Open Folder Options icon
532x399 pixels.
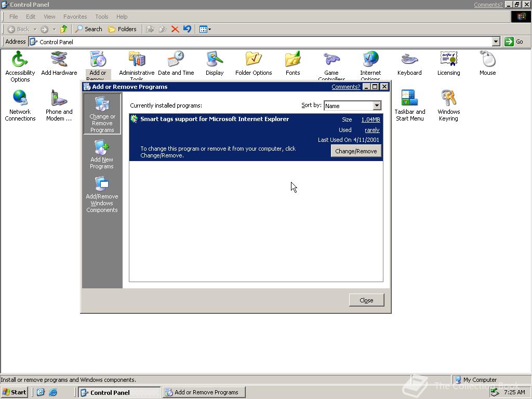click(254, 63)
